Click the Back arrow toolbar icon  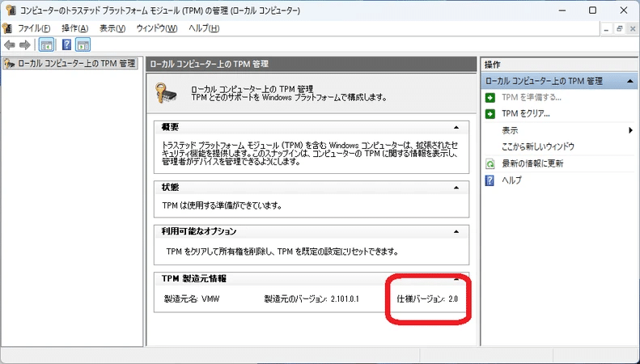pos(10,44)
